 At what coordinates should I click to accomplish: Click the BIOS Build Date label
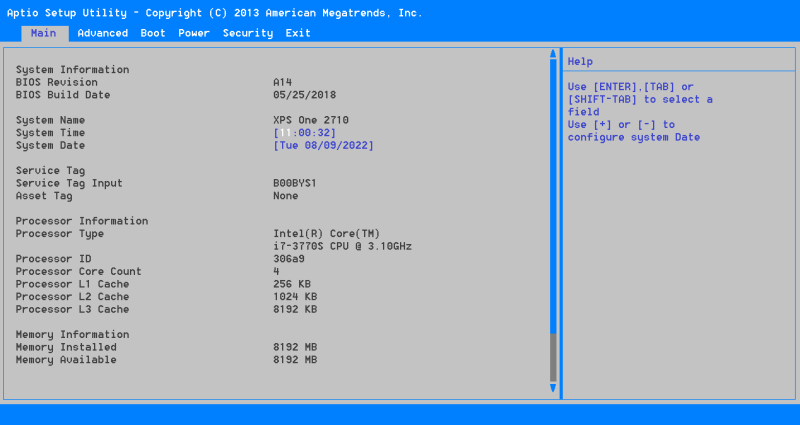(x=63, y=95)
